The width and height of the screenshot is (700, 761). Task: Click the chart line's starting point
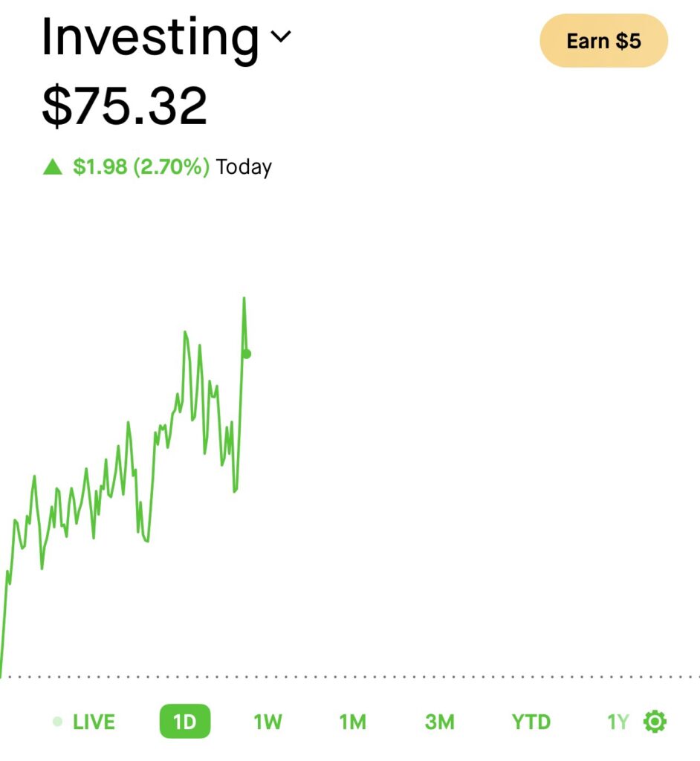click(1, 673)
